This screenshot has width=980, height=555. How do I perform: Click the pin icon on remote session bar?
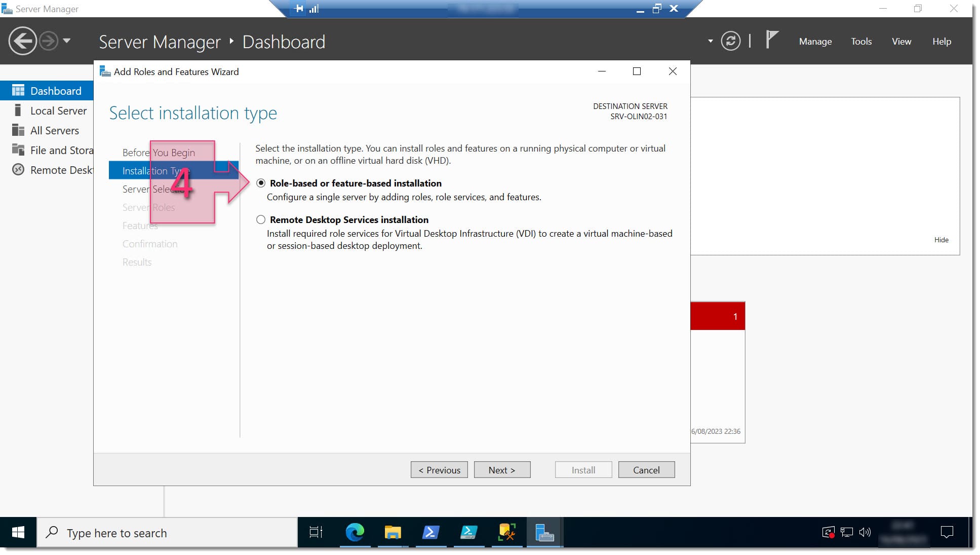299,9
